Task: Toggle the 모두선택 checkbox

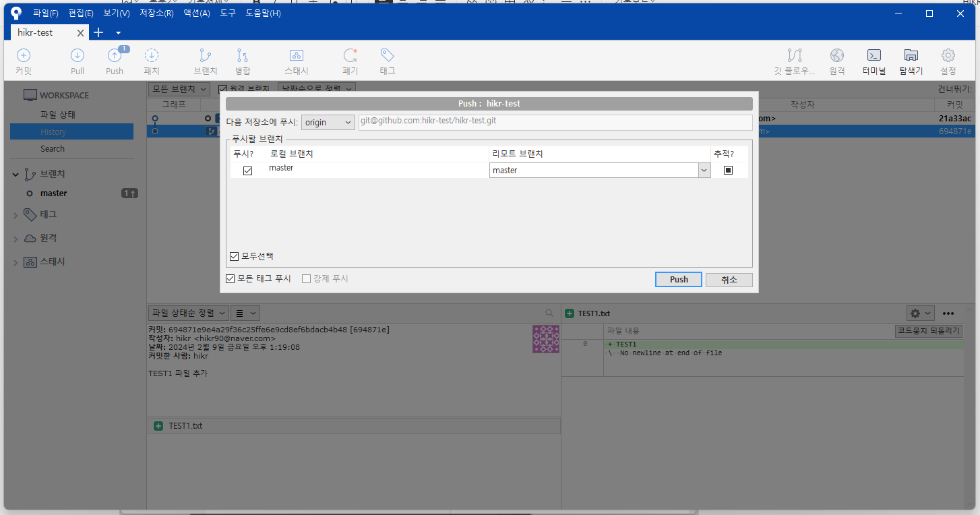Action: click(x=235, y=256)
